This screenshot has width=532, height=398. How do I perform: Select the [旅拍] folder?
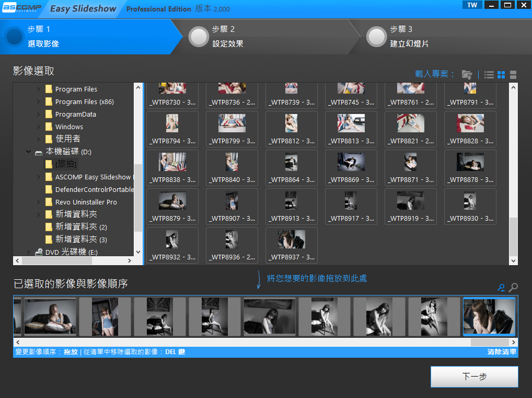(x=66, y=165)
